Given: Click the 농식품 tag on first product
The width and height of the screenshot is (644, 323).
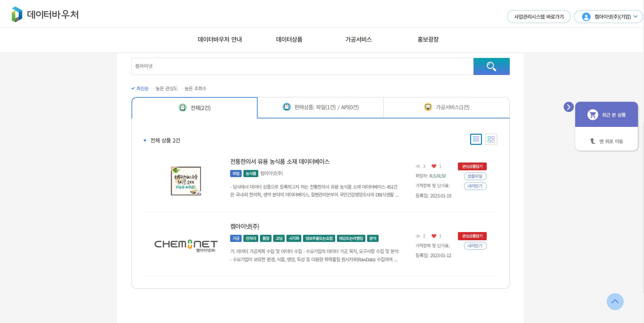Looking at the screenshot, I should click(x=251, y=173).
